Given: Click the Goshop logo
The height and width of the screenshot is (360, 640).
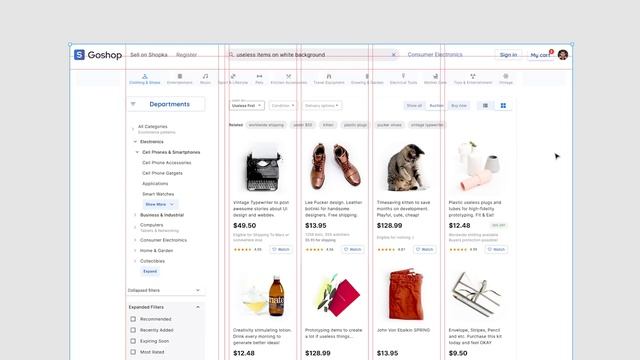Looking at the screenshot, I should [x=98, y=55].
